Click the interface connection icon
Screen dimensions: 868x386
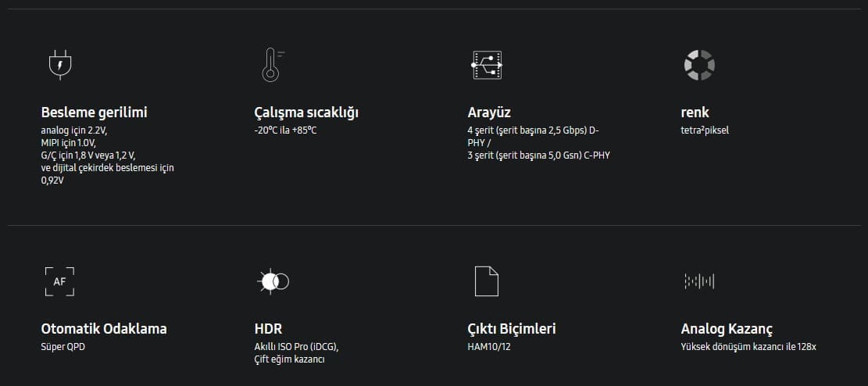click(487, 65)
